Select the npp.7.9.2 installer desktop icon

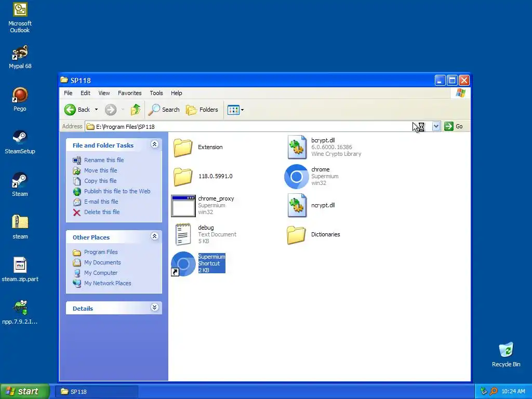[x=20, y=312]
